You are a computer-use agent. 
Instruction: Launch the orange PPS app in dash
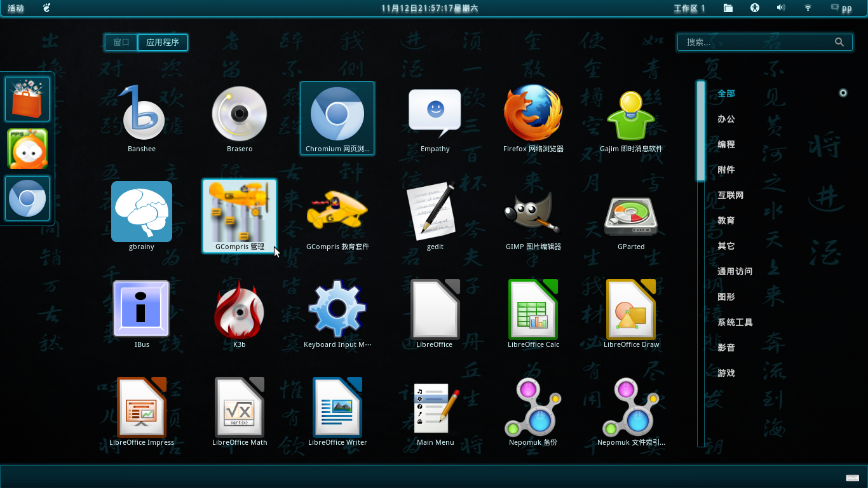[x=27, y=149]
